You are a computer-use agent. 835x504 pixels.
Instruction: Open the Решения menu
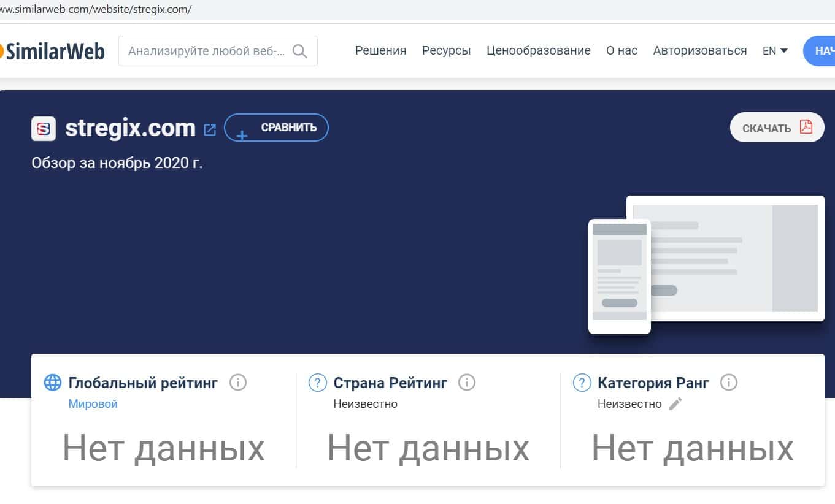381,51
